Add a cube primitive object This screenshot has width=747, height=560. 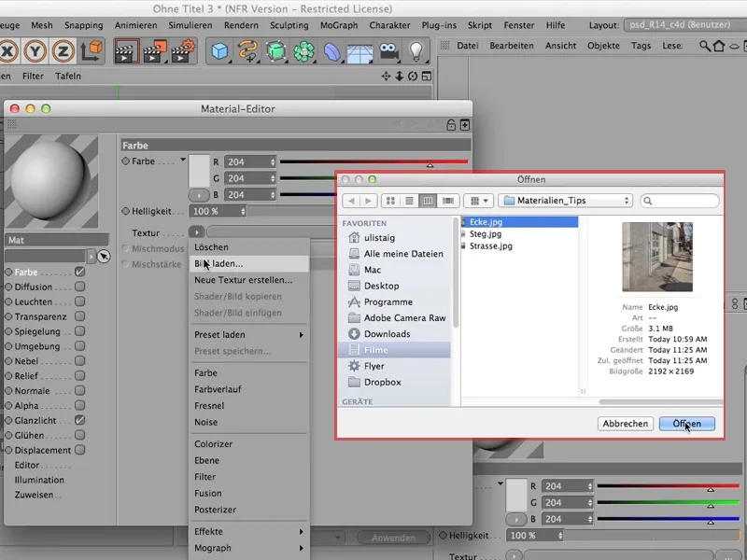click(219, 51)
